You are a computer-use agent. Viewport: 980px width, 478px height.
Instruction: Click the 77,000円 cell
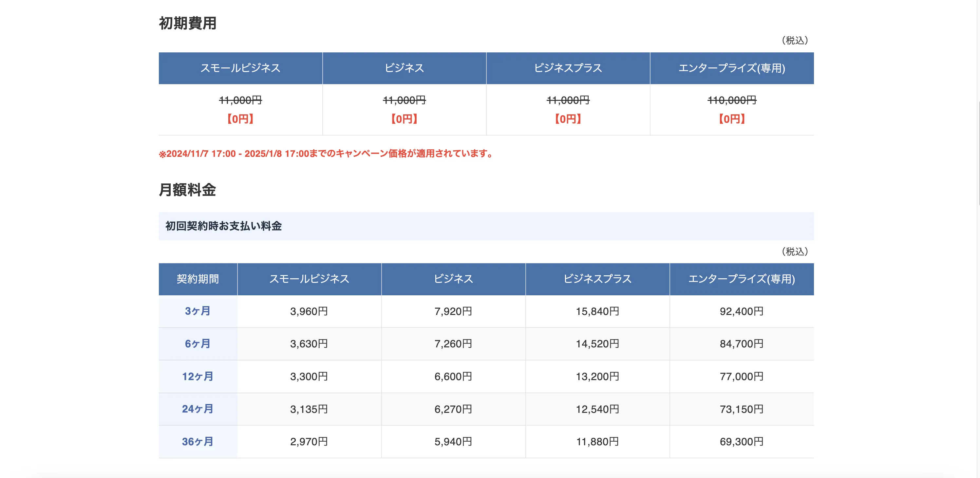742,377
